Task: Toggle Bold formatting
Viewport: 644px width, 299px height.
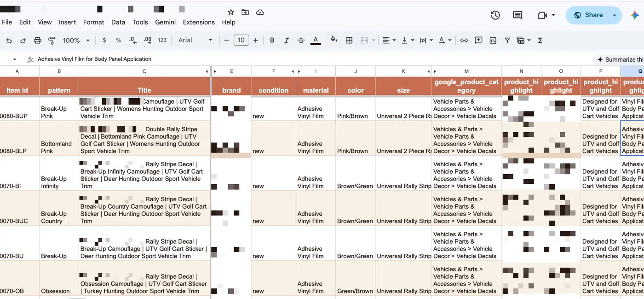Action: pyautogui.click(x=272, y=41)
